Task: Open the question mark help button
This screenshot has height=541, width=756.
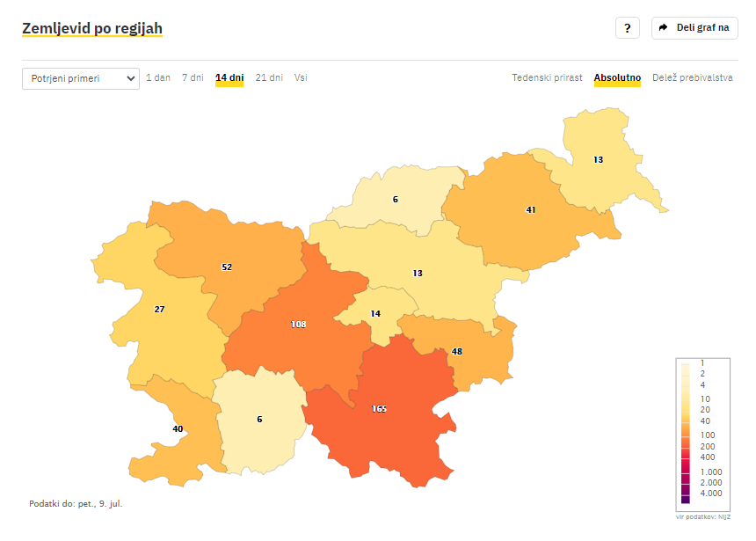Action: pyautogui.click(x=628, y=28)
